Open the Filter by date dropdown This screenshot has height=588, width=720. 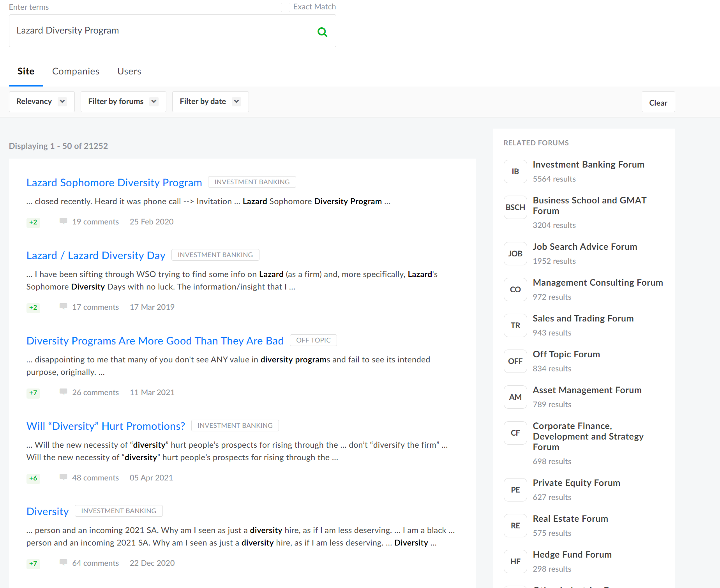(210, 102)
